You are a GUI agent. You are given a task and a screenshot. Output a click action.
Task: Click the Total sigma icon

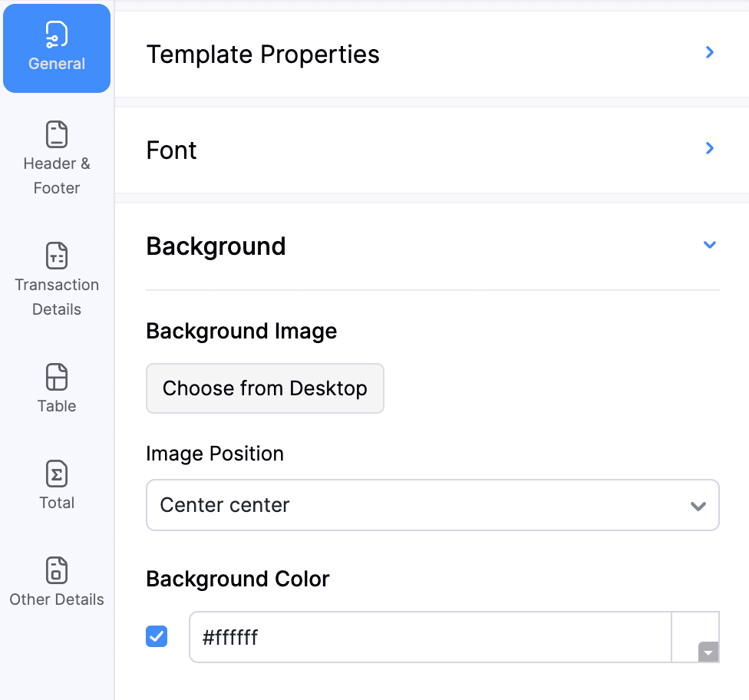57,474
